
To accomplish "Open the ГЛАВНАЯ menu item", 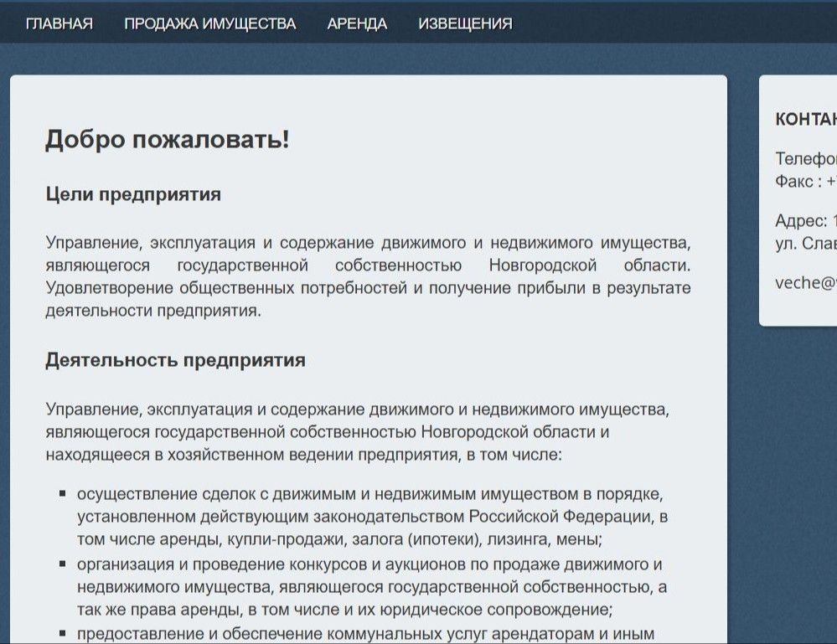I will 59,23.
